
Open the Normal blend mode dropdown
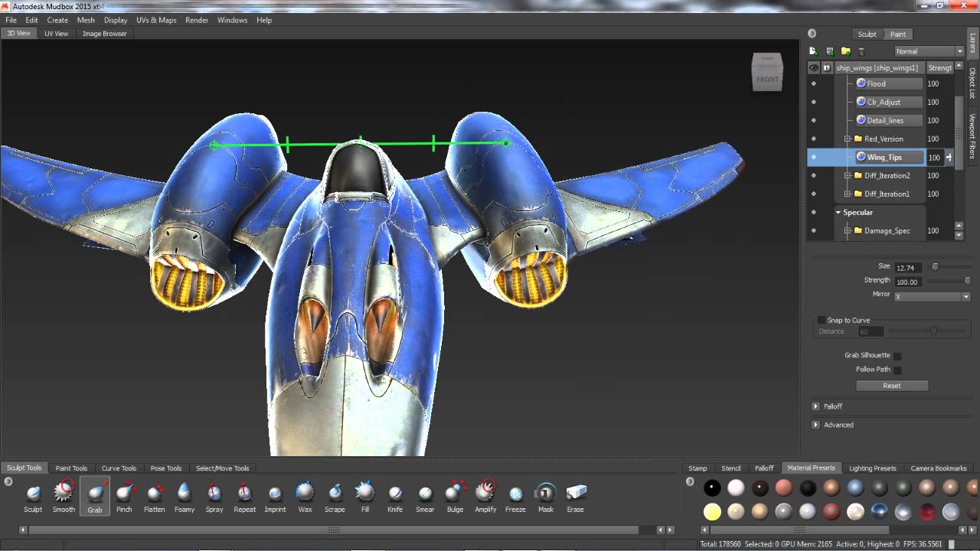(x=929, y=51)
